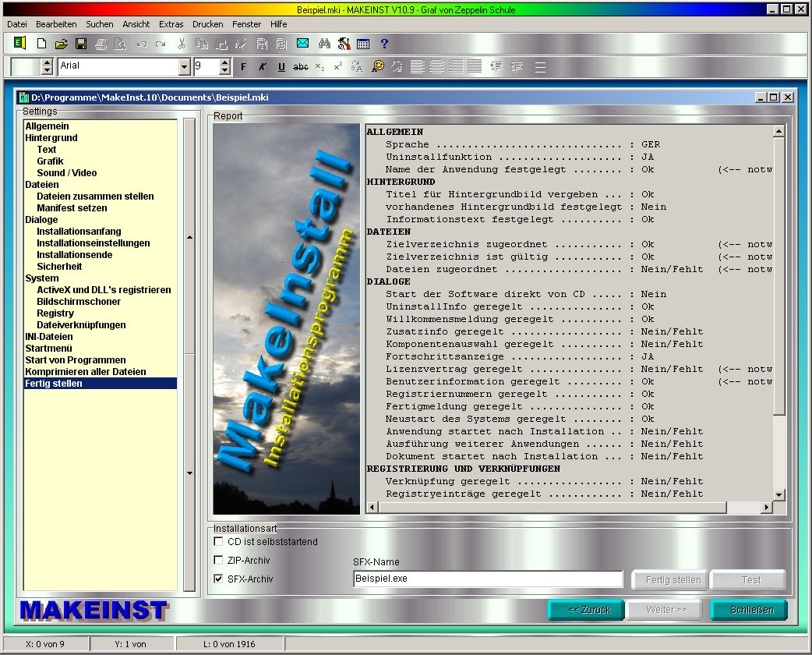Click the copy pages icon
The width and height of the screenshot is (812, 655).
click(x=202, y=44)
